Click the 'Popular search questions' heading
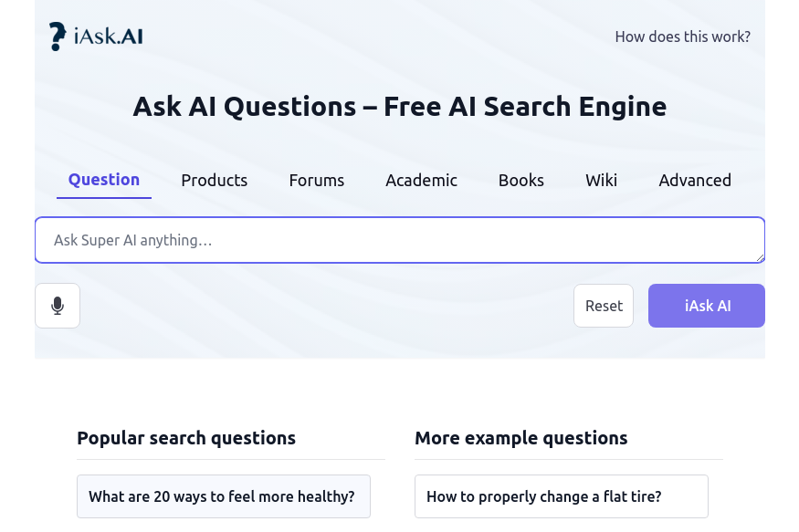Viewport: 799px width, 532px height. coord(186,438)
